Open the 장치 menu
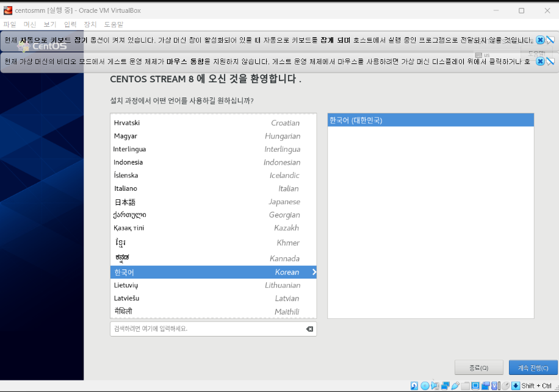The image size is (559, 392). pos(90,24)
